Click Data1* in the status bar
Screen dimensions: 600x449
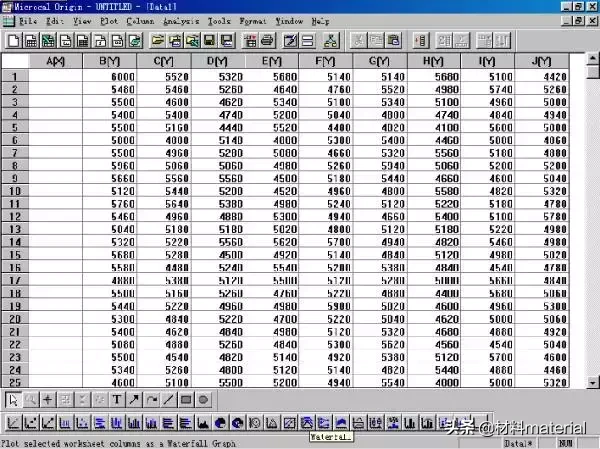tap(518, 443)
